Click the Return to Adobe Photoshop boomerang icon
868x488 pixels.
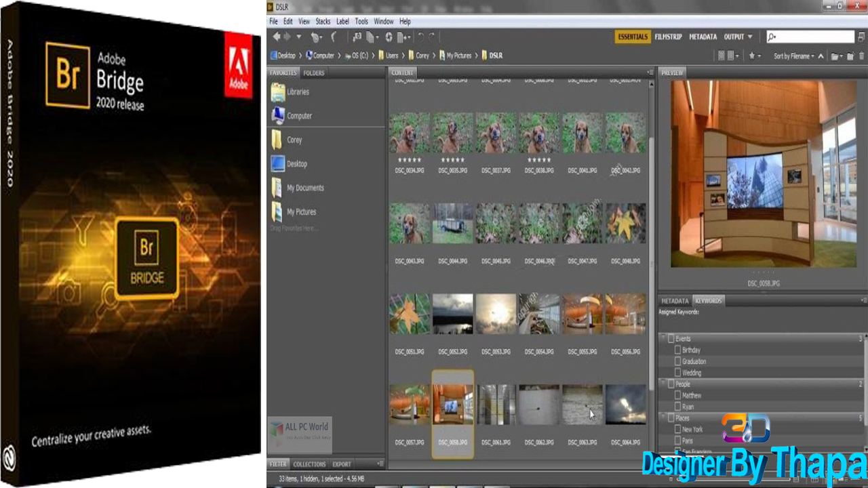[334, 37]
